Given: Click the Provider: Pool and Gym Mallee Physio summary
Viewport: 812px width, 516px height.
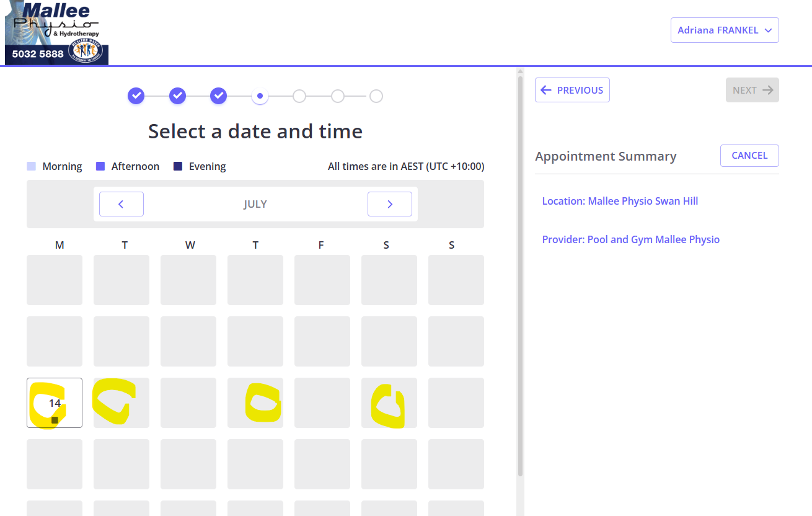Looking at the screenshot, I should click(631, 239).
